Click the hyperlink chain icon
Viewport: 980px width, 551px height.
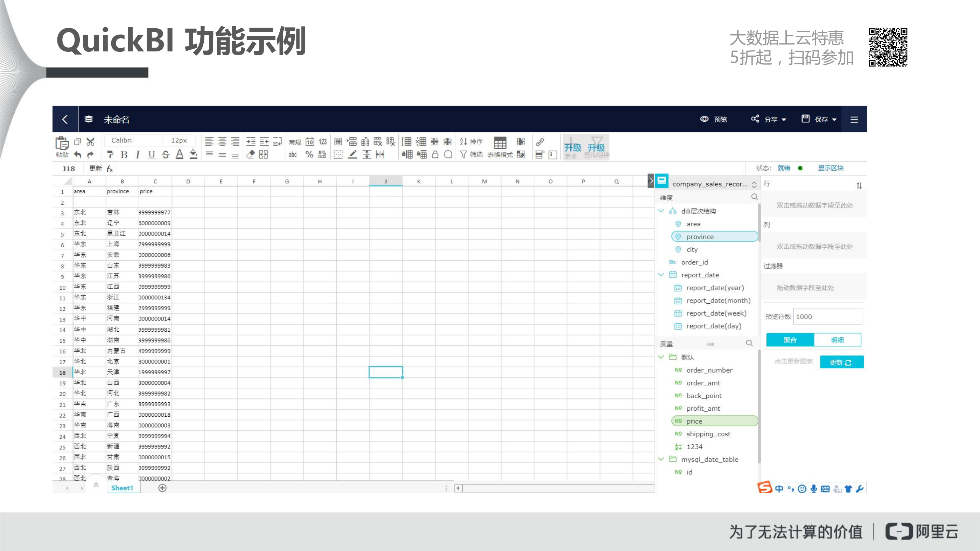click(x=540, y=142)
